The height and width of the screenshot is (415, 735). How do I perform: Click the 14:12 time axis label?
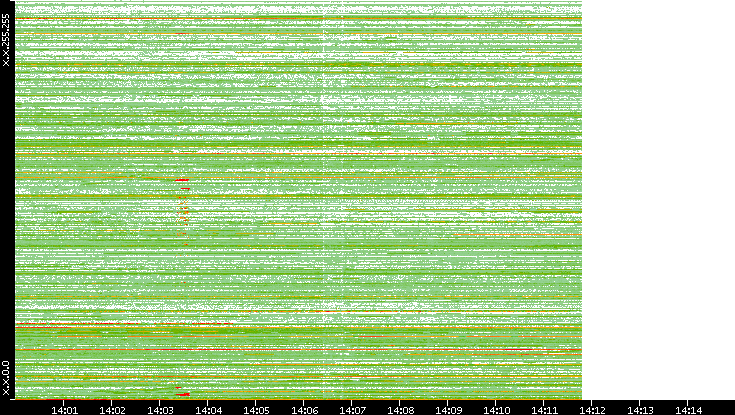click(x=592, y=408)
